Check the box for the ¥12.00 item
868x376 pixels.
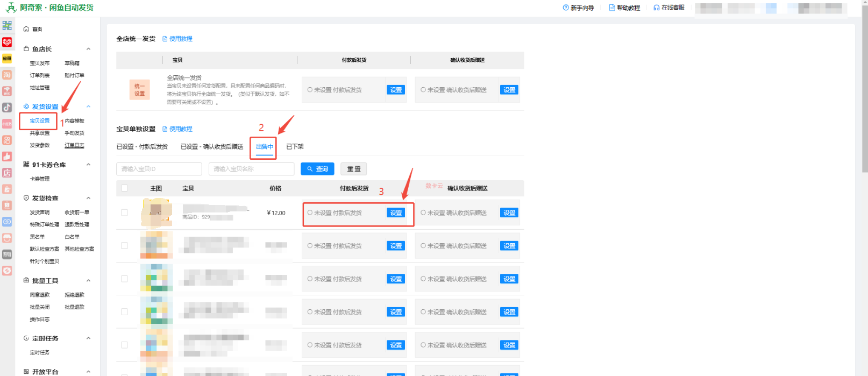(x=125, y=213)
